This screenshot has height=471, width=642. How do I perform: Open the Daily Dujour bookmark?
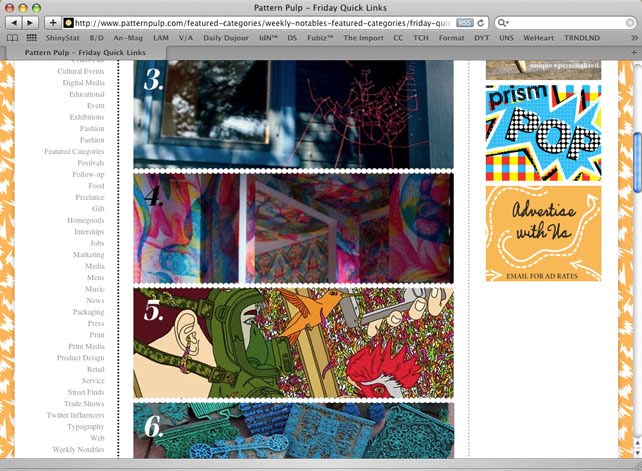click(x=226, y=38)
